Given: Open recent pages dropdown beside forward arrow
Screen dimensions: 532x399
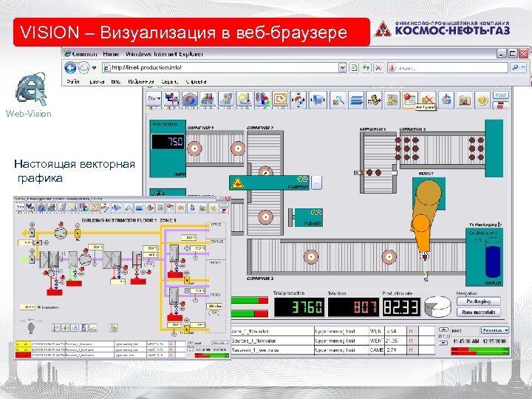Looking at the screenshot, I should coord(94,68).
